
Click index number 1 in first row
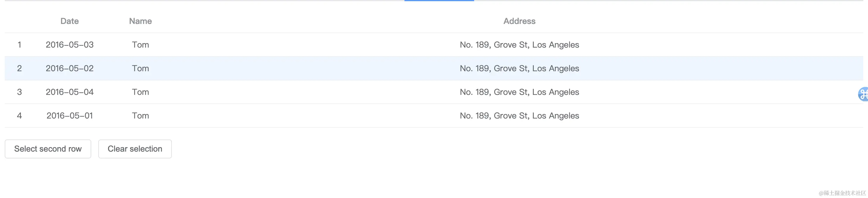pos(19,45)
